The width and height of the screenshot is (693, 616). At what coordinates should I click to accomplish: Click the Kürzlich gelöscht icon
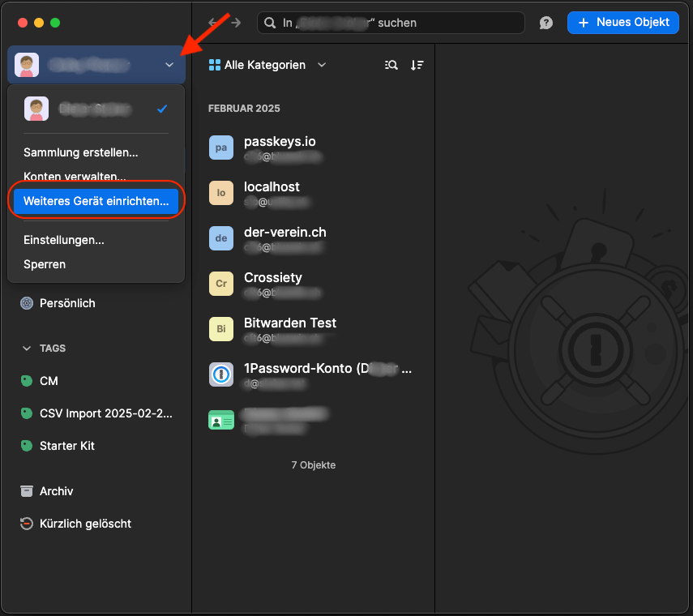pos(27,524)
